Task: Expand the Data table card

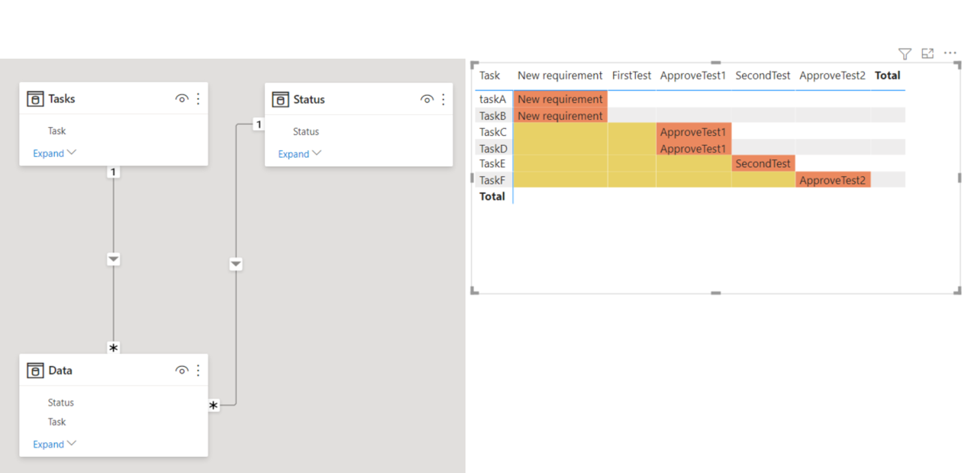Action: click(x=55, y=444)
